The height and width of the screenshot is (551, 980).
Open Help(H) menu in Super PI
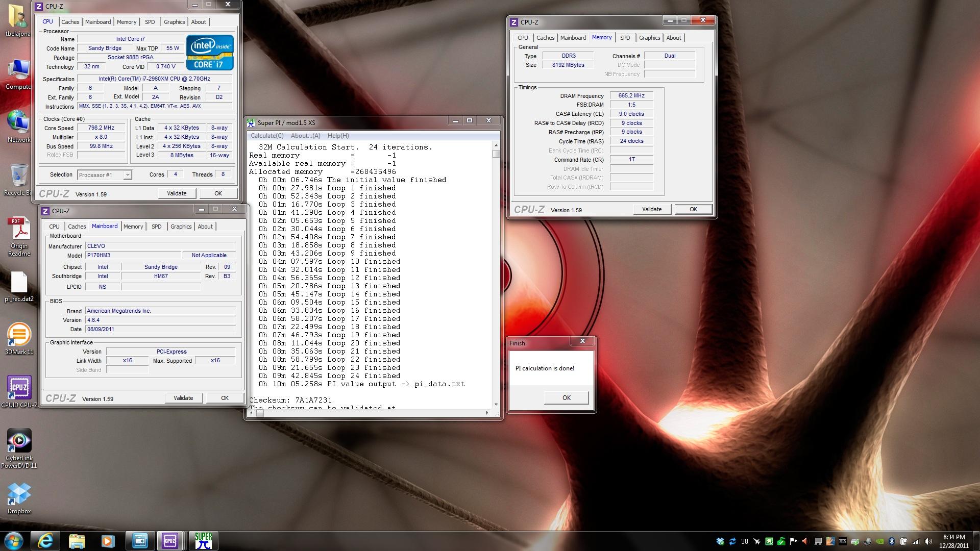pos(338,136)
